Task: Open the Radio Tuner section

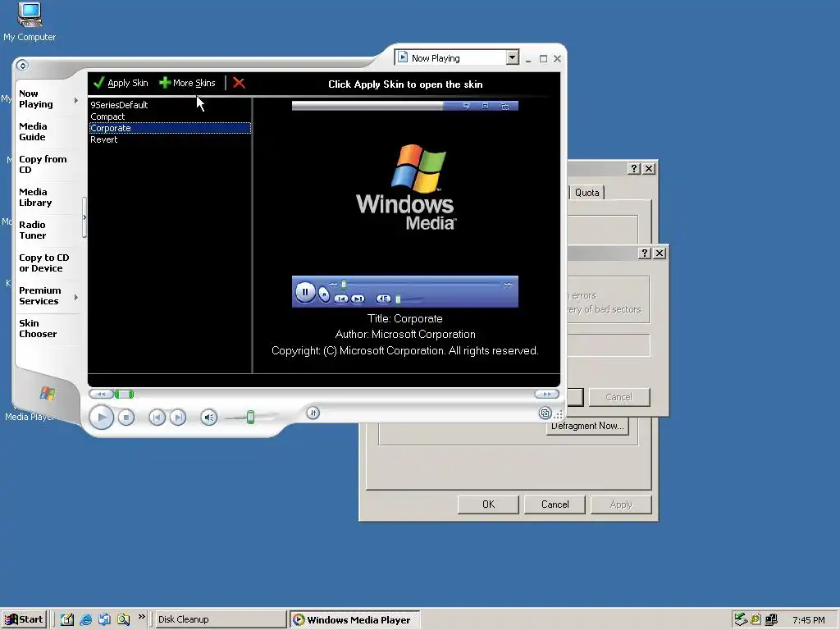Action: coord(33,230)
